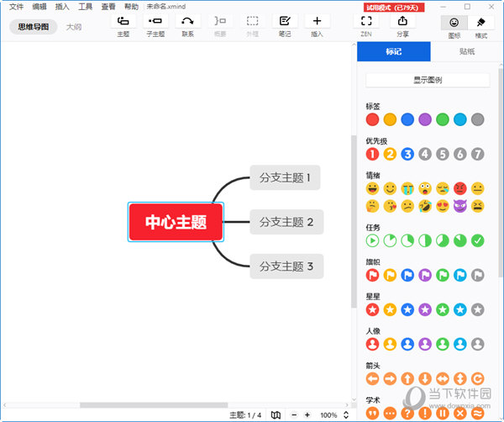Add the crying face emotion marker

coord(407,188)
